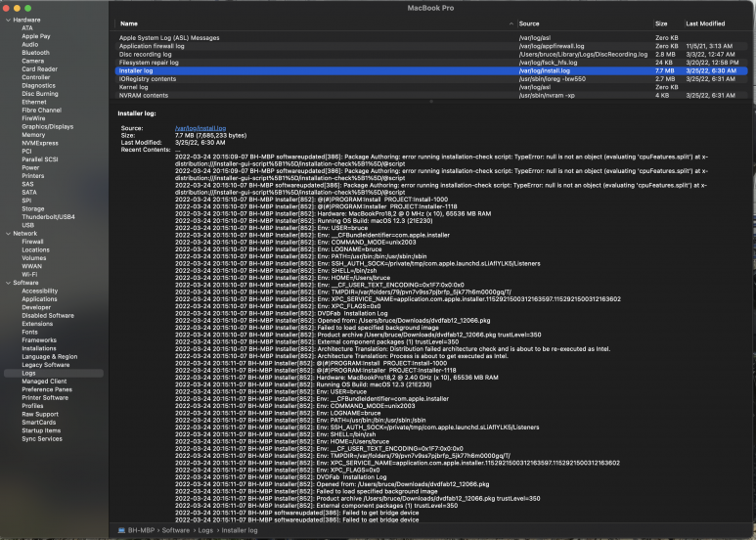756x540 pixels.
Task: Select Installations under Software
Action: pos(39,348)
